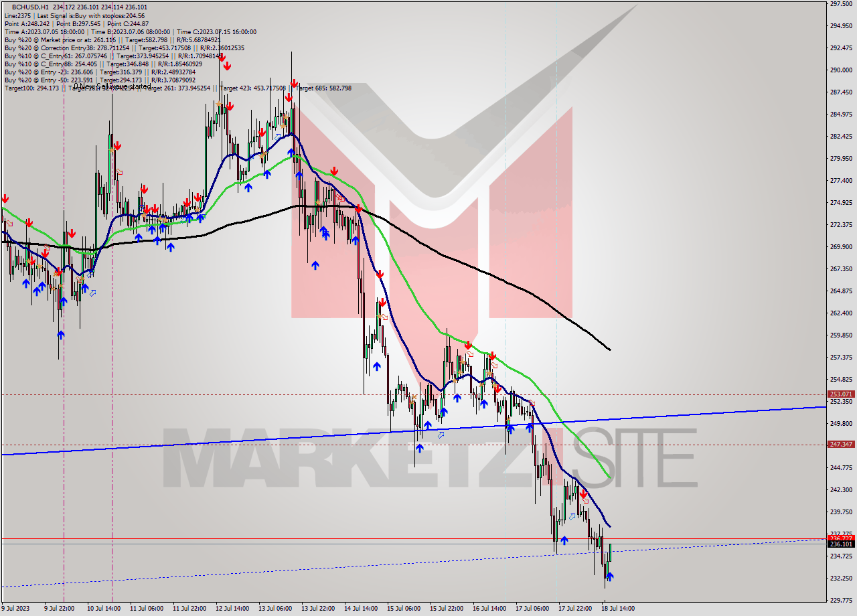Viewport: 857px width, 616px height.
Task: Click the 15 Jul 06:00 time label
Action: pos(404,609)
